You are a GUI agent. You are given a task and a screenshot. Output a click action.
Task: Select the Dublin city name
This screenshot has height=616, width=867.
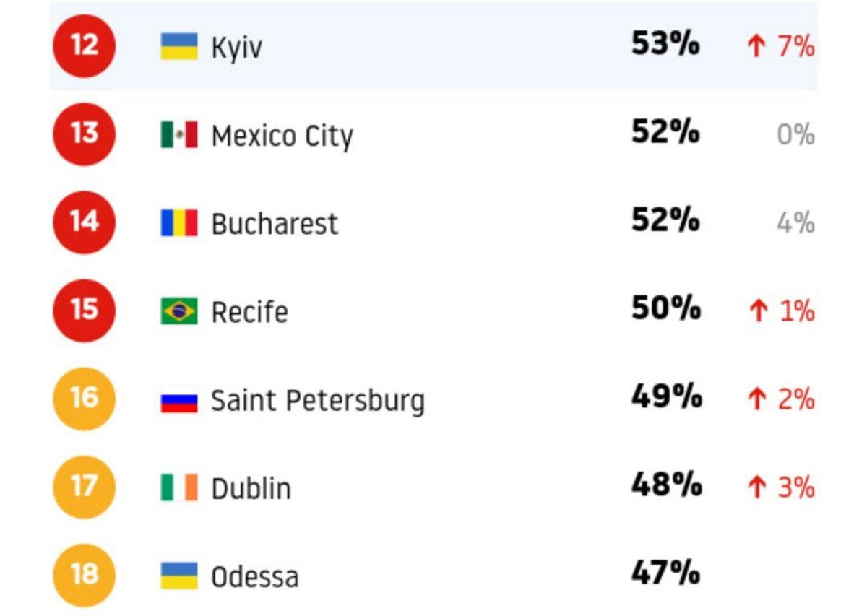pyautogui.click(x=251, y=489)
